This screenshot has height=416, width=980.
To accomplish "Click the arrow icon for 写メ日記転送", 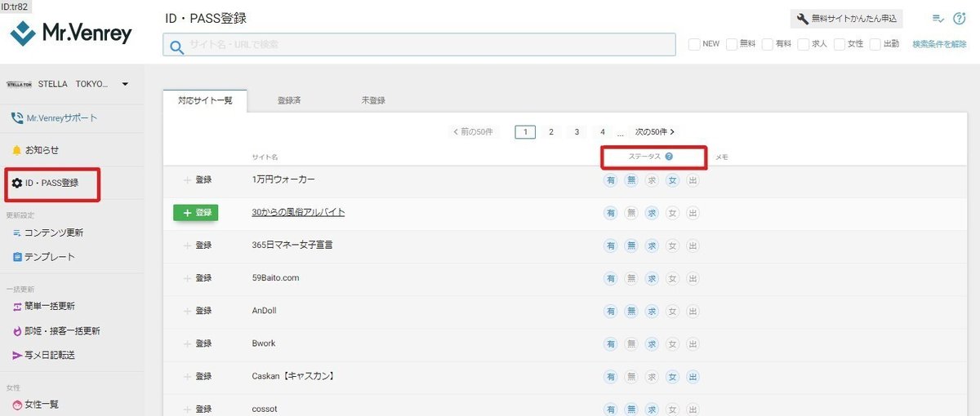I will 17,356.
